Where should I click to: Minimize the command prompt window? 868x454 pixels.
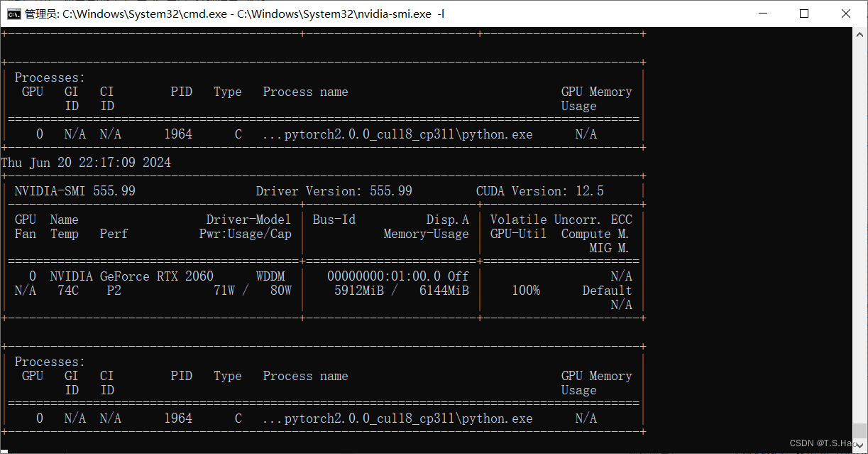click(x=762, y=13)
